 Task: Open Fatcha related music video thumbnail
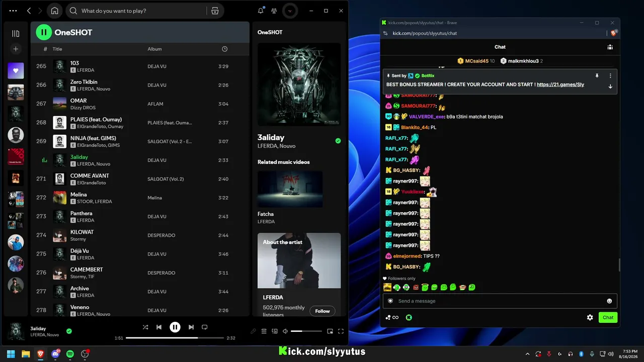(x=290, y=189)
